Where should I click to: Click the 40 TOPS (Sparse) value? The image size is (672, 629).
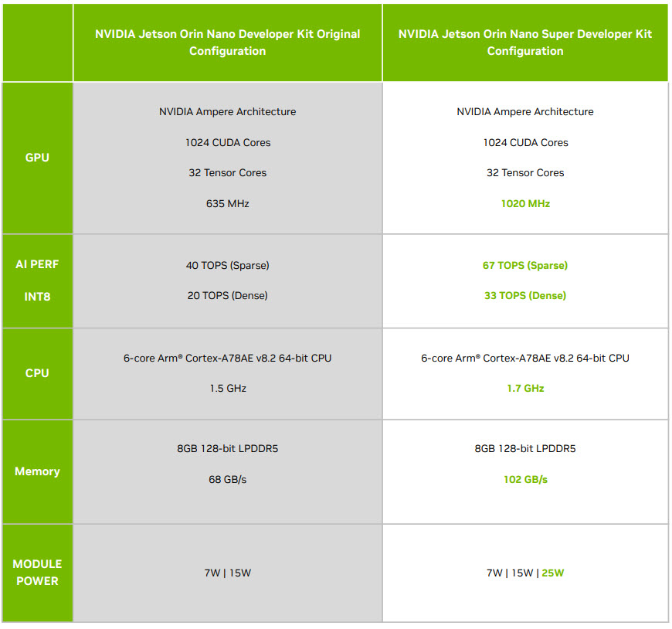click(x=228, y=265)
